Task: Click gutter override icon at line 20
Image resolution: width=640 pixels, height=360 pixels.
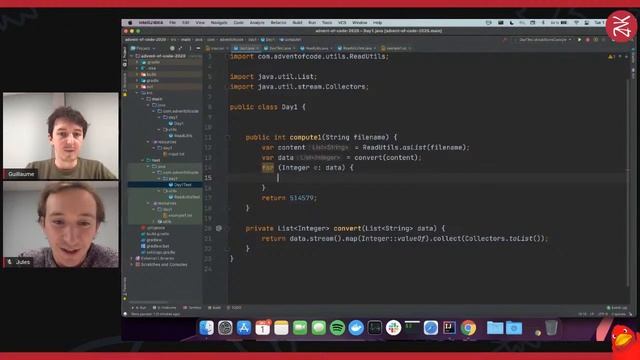Action: 219,228
